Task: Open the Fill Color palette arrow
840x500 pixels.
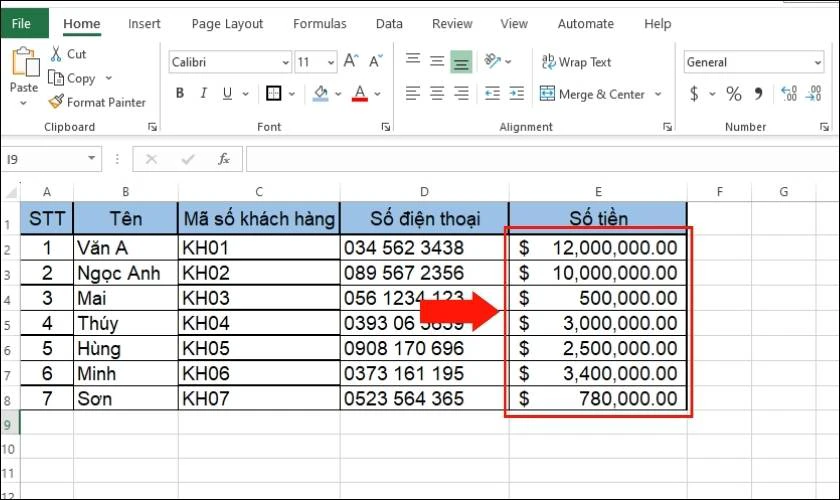Action: point(338,94)
